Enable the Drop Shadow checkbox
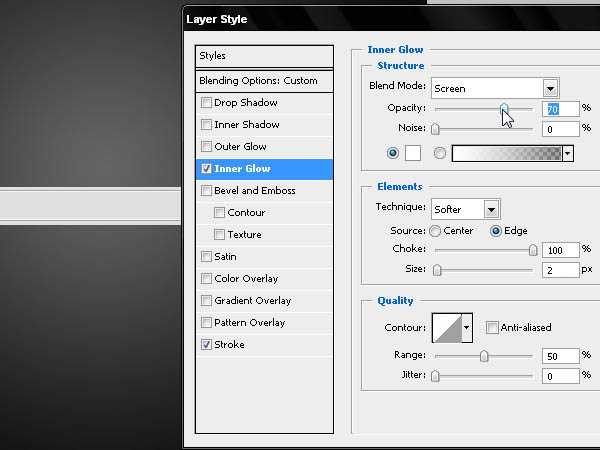This screenshot has height=450, width=600. point(206,103)
